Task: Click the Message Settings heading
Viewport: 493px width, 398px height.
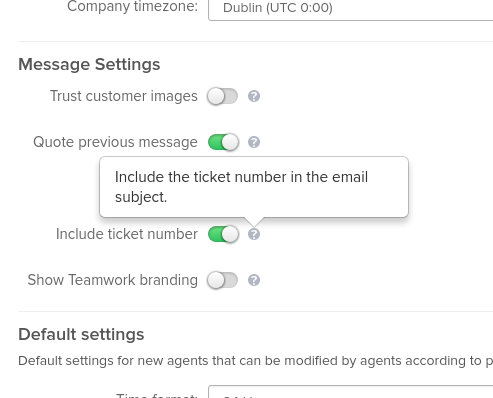Action: 89,64
